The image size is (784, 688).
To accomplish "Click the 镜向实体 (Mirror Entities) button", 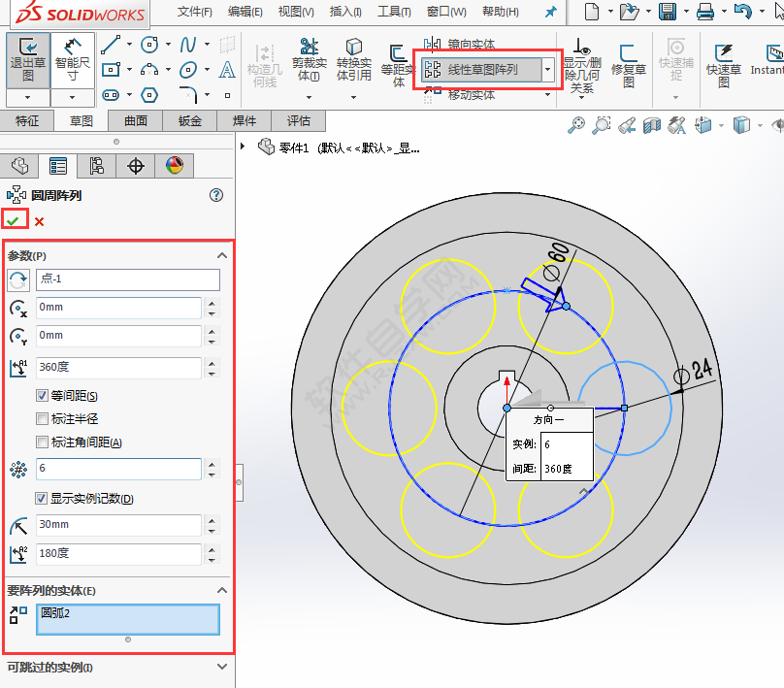I will click(x=460, y=45).
